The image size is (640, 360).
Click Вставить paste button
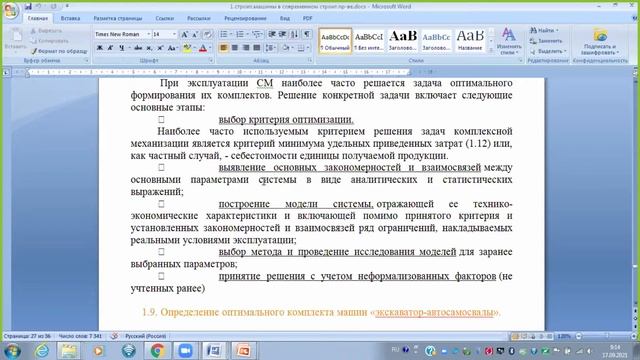coord(16,40)
